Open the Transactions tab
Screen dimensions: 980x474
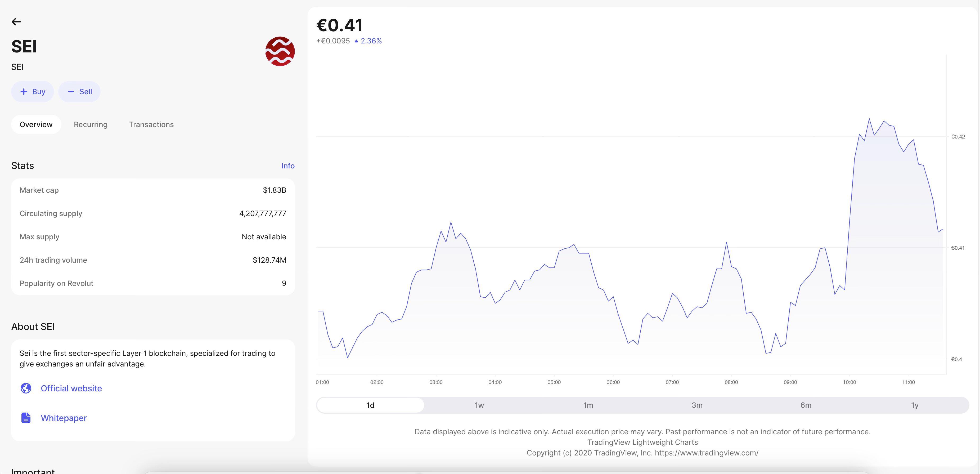click(151, 124)
